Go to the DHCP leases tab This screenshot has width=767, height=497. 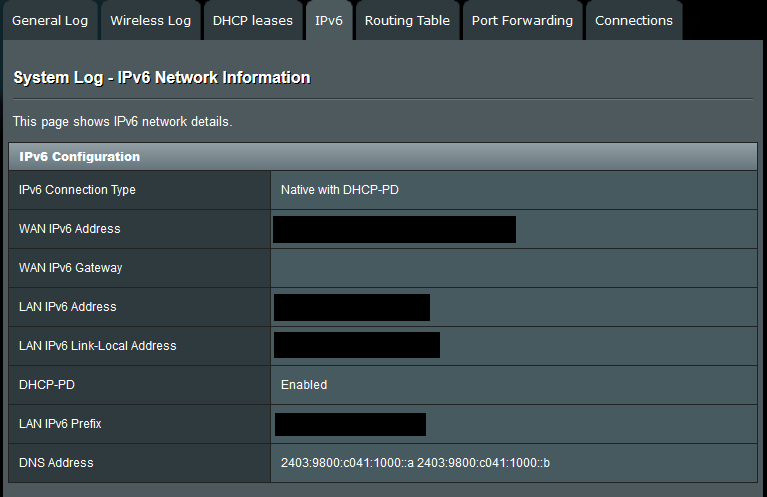coord(253,21)
